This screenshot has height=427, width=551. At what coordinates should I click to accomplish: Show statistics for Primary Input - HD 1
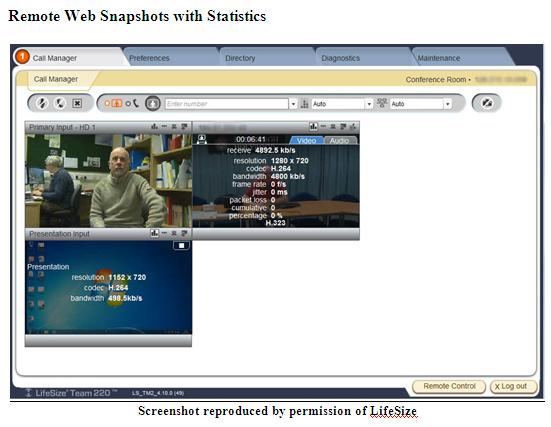(x=154, y=127)
